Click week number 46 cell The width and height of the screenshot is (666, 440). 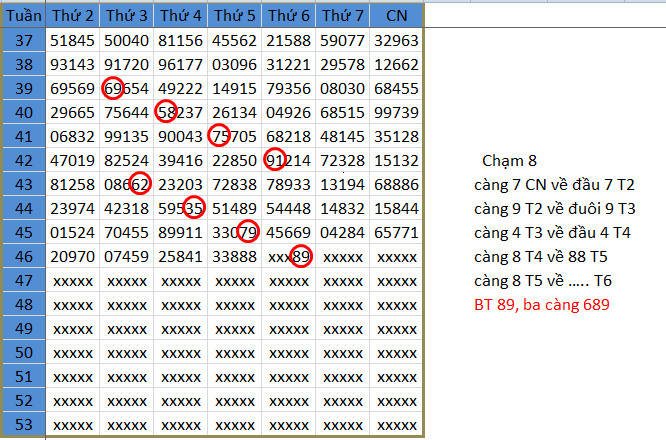(24, 257)
